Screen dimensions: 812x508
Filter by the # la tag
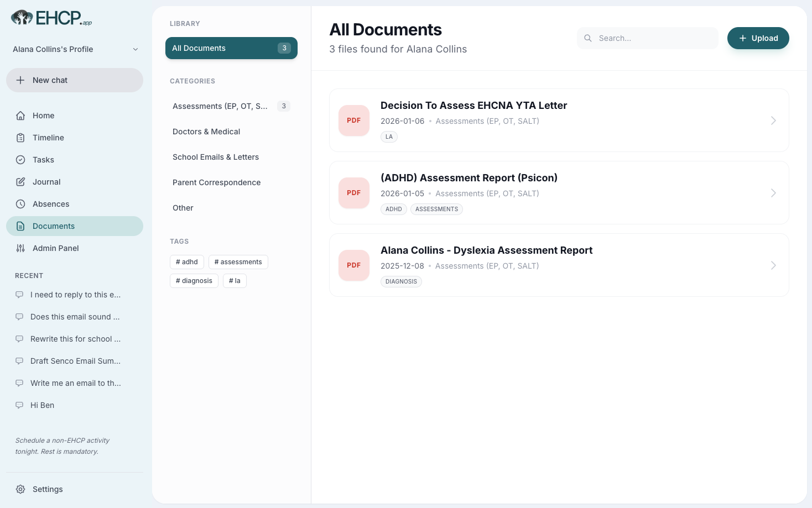pyautogui.click(x=235, y=281)
